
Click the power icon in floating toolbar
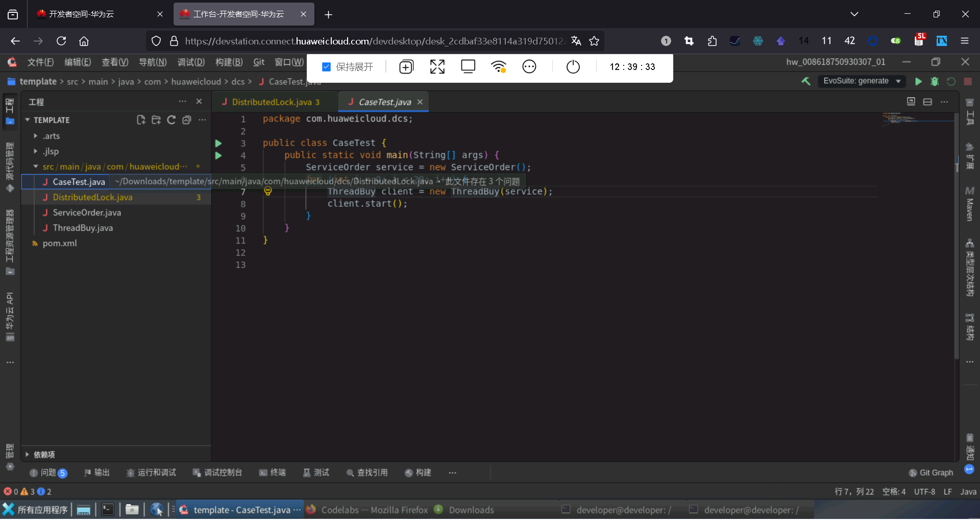(573, 67)
